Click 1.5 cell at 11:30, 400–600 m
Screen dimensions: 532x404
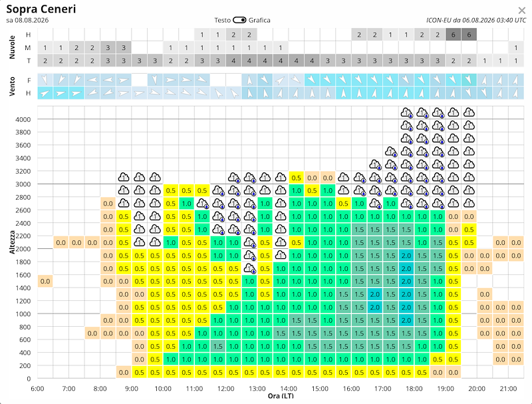tap(218, 346)
